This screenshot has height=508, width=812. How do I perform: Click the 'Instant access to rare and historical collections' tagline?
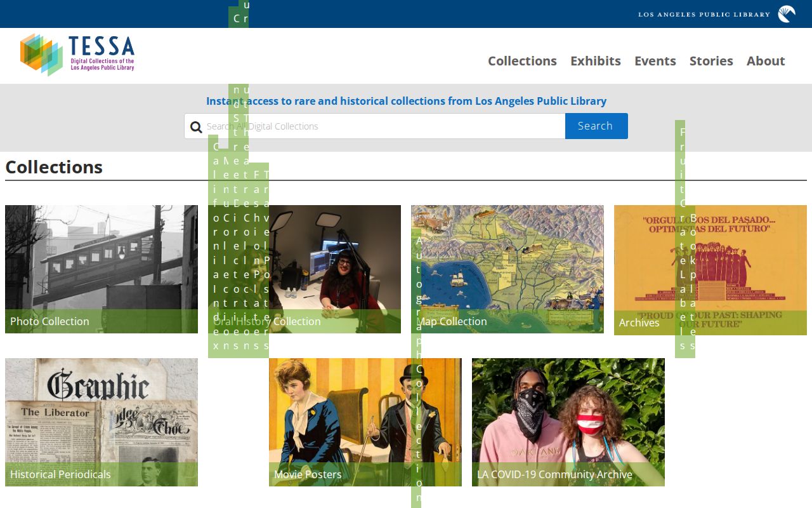point(406,101)
